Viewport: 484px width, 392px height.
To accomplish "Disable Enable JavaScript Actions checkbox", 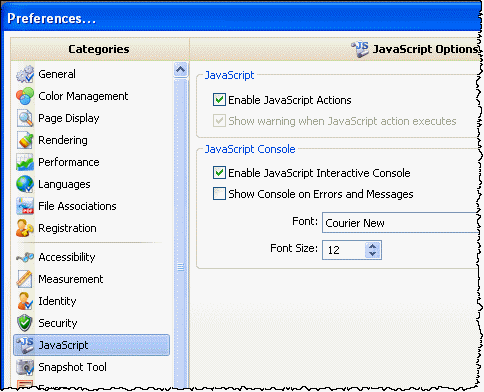I will click(219, 100).
